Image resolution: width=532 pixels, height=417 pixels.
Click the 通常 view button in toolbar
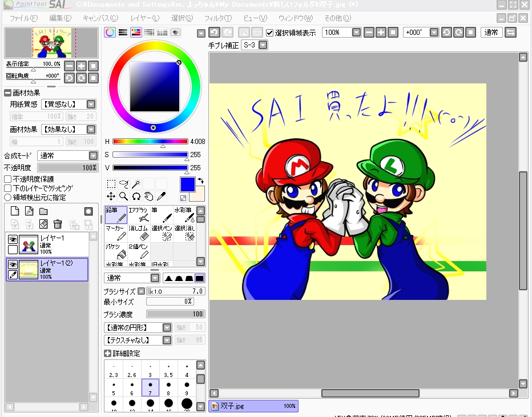(491, 32)
